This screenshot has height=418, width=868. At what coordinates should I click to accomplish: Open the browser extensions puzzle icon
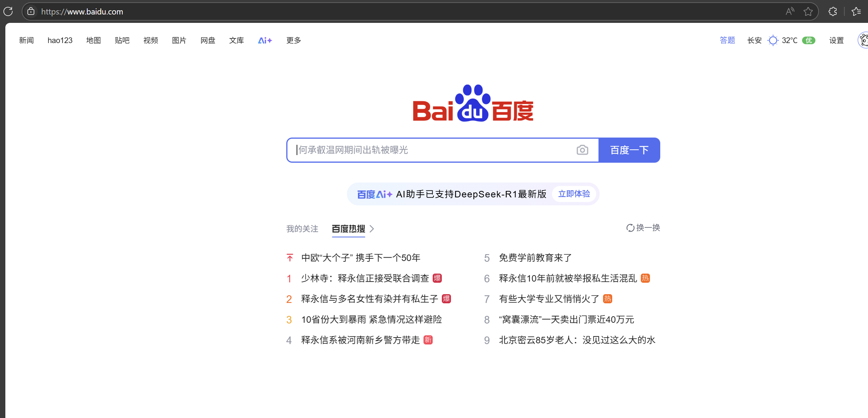point(833,11)
